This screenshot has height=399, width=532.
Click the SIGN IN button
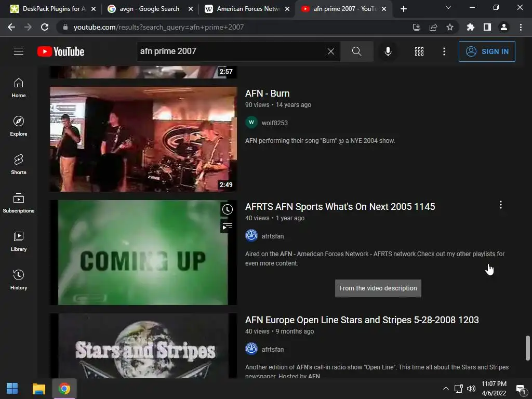pos(487,51)
